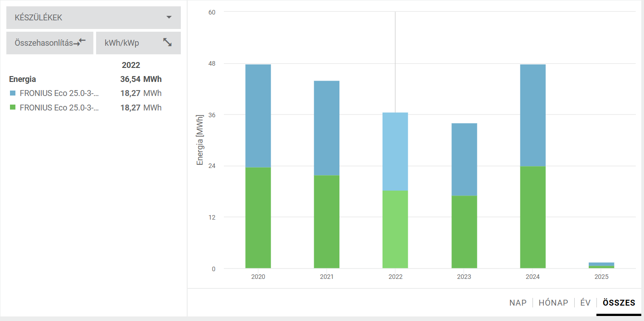Click the diagonal resize arrow icon beside kWh/kWp
644x321 pixels.
[168, 43]
